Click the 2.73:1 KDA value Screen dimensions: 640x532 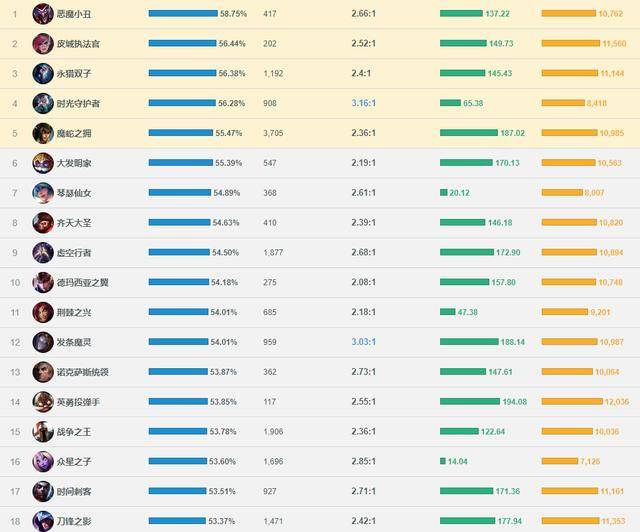363,372
